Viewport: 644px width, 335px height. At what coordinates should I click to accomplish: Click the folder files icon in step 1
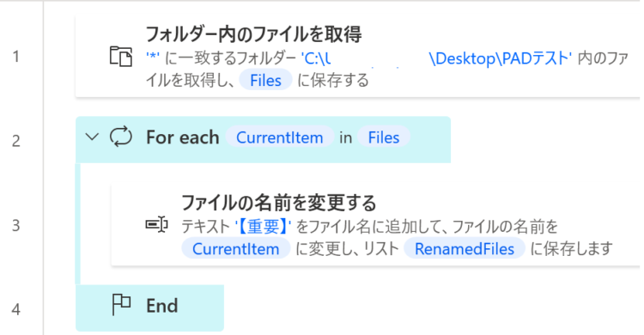[x=121, y=57]
